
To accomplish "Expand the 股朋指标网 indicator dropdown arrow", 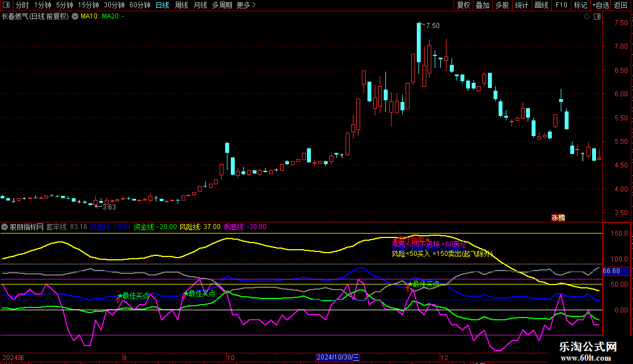I will [5, 227].
